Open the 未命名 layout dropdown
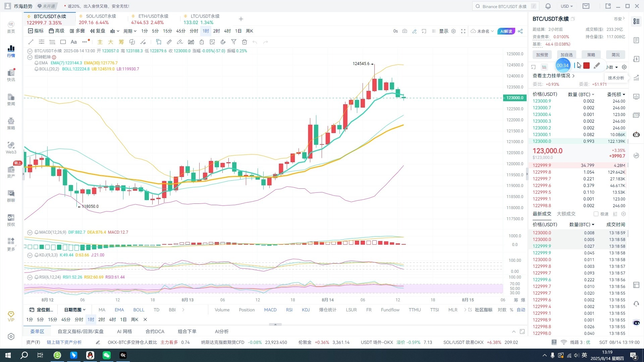Viewport: 644px width, 362px height. [482, 31]
